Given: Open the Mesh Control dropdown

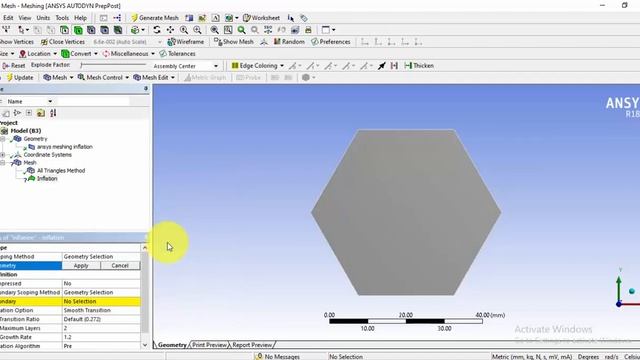Looking at the screenshot, I should point(103,78).
